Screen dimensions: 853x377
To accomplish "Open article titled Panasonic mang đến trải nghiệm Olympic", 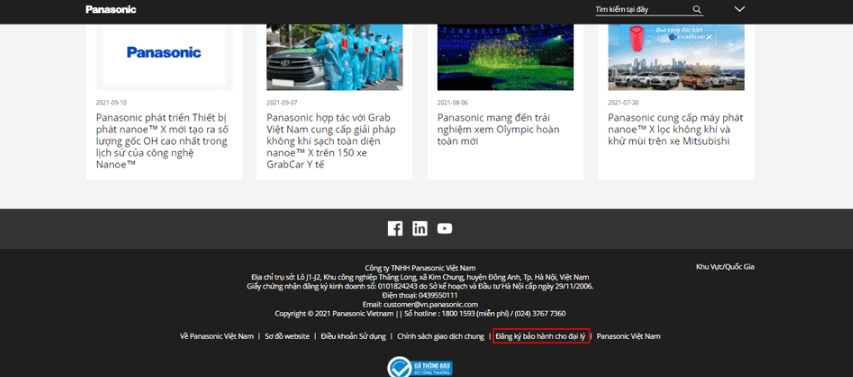I will tap(498, 129).
